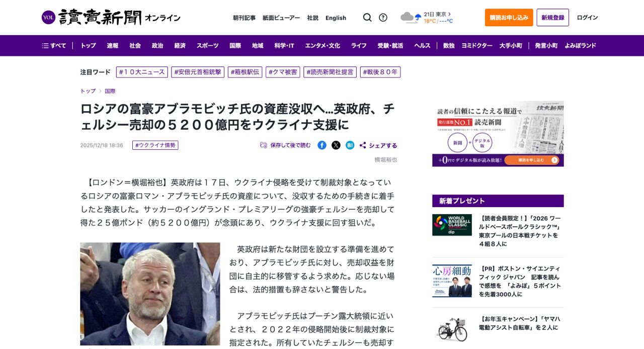This screenshot has height=349, width=644.
Task: Expand the 21日 東京 weather location
Action: tap(437, 14)
